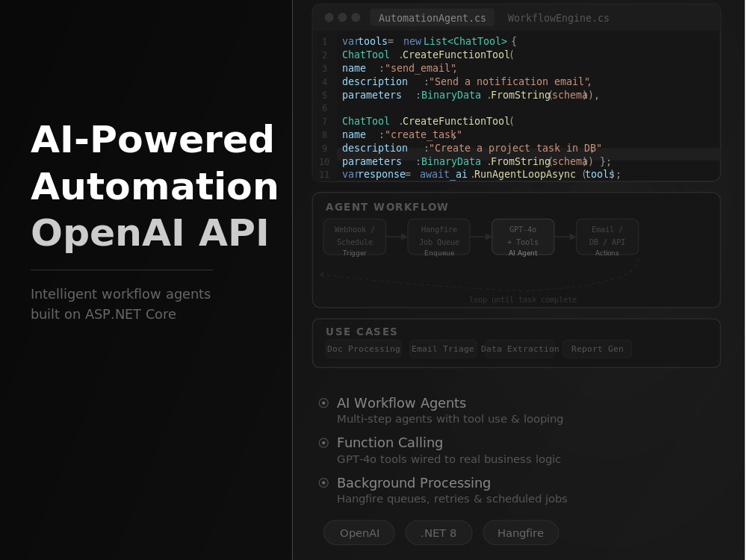Viewport: 747px width, 560px height.
Task: Click the AI Workflow Agents heading
Action: point(401,403)
